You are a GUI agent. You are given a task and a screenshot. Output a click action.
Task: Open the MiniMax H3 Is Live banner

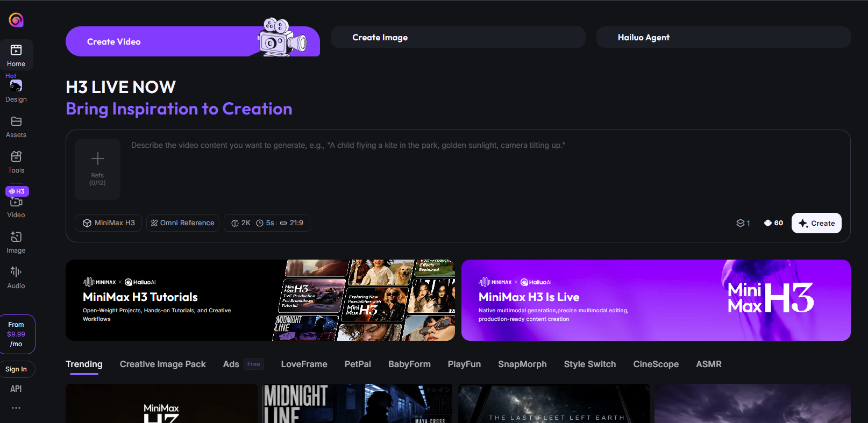tap(656, 300)
